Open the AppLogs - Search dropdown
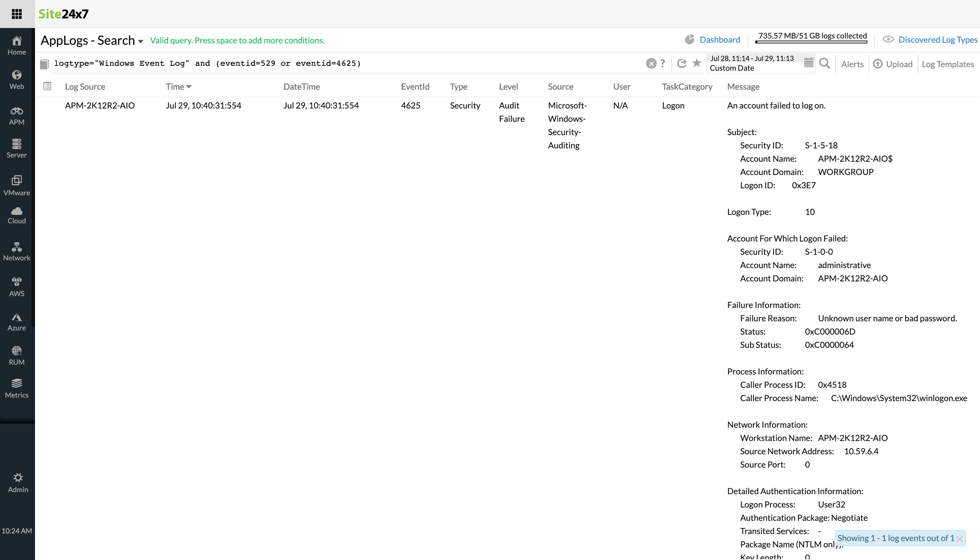This screenshot has width=980, height=560. [141, 41]
